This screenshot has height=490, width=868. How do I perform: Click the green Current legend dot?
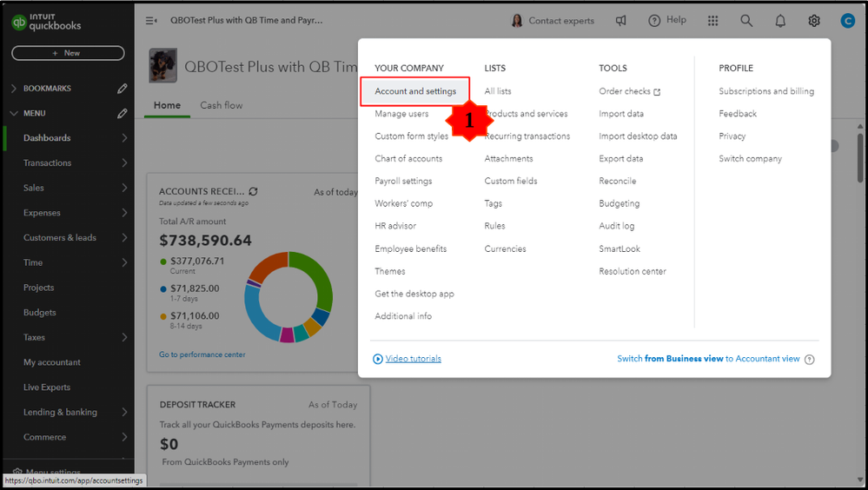click(162, 262)
